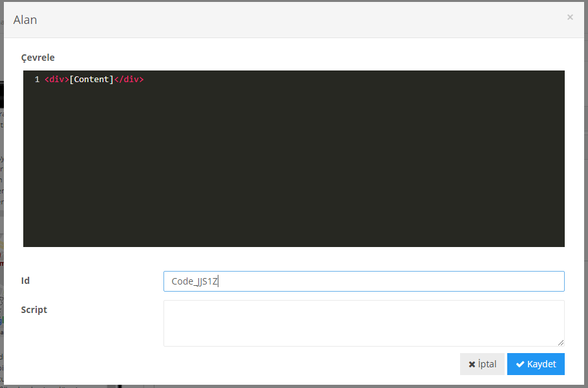Click the [Content] placeholder in the code
Viewport: 588px width, 388px height.
[x=91, y=80]
